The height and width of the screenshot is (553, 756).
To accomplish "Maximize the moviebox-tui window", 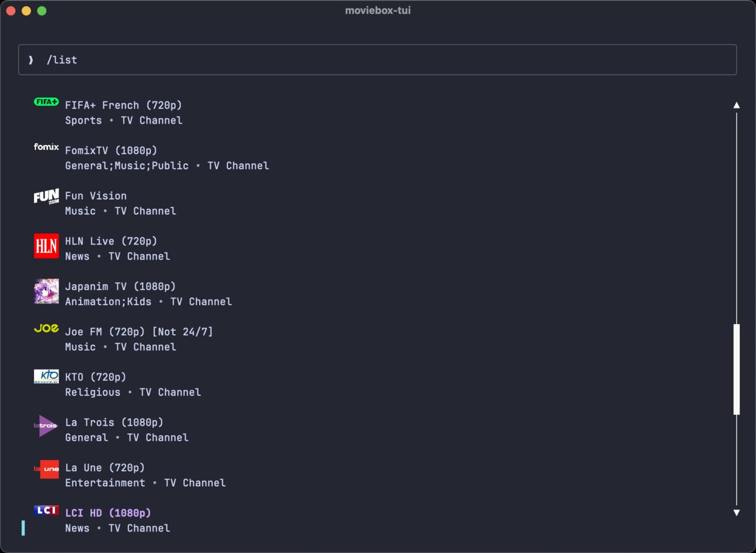I will click(x=42, y=11).
